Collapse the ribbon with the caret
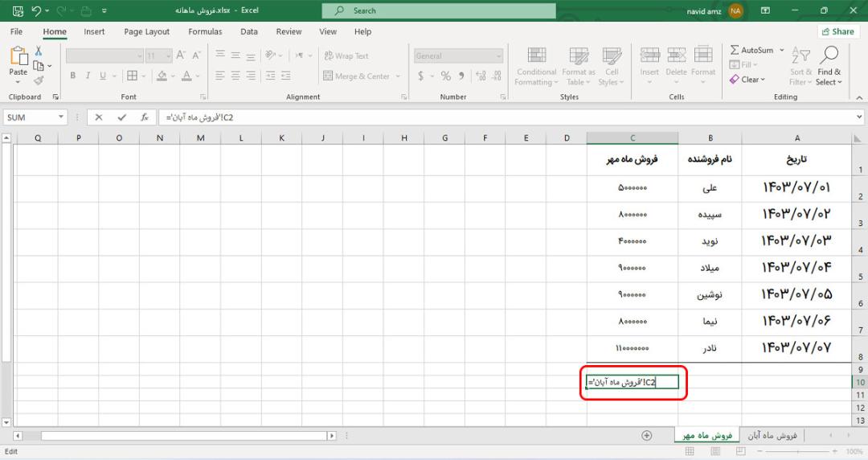Image resolution: width=868 pixels, height=460 pixels. [x=859, y=97]
